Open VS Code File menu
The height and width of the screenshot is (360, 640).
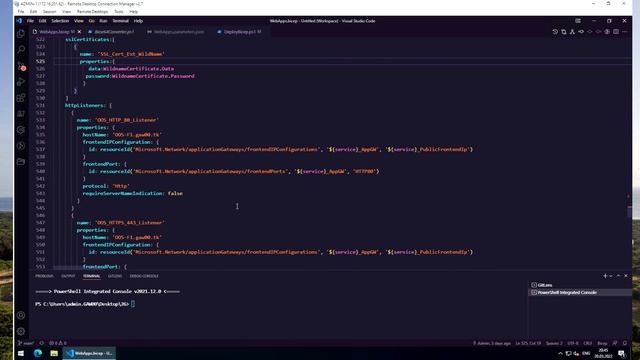pos(30,21)
